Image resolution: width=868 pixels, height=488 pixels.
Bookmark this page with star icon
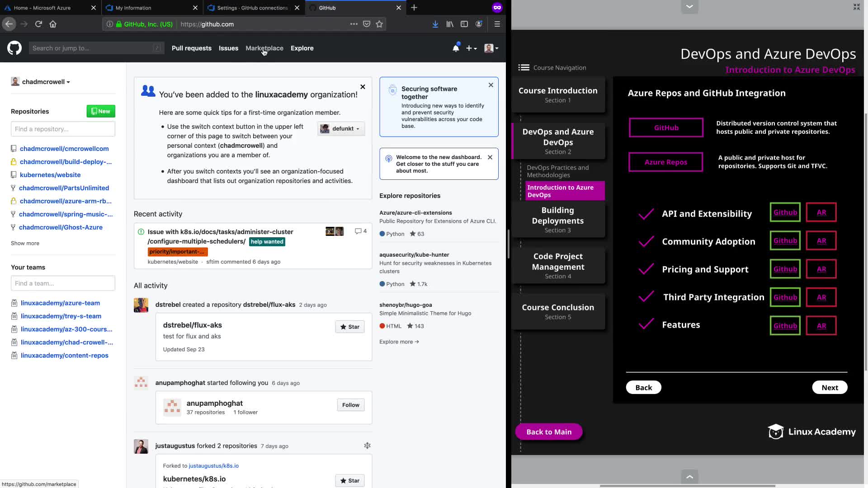pos(379,24)
